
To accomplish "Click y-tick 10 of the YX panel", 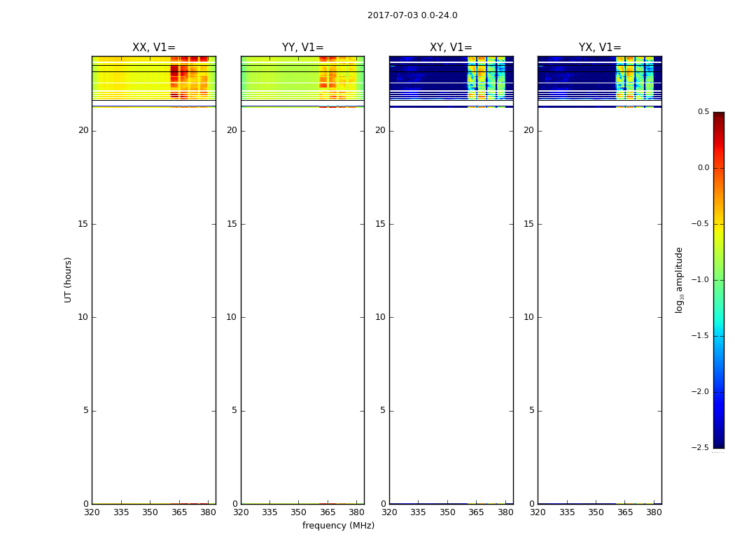I will click(529, 317).
